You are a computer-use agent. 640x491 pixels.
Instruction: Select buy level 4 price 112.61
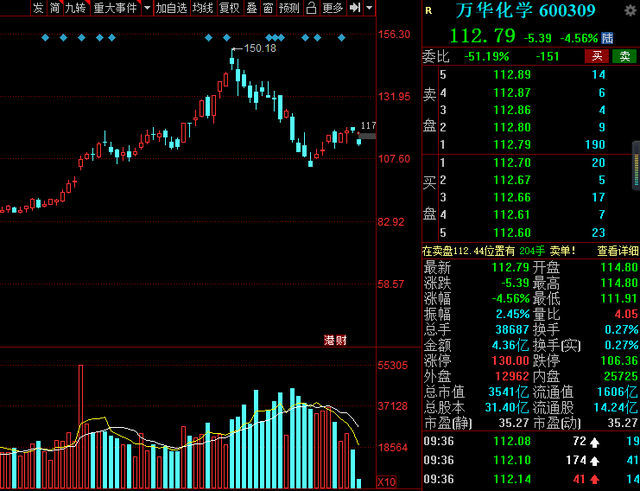point(512,215)
